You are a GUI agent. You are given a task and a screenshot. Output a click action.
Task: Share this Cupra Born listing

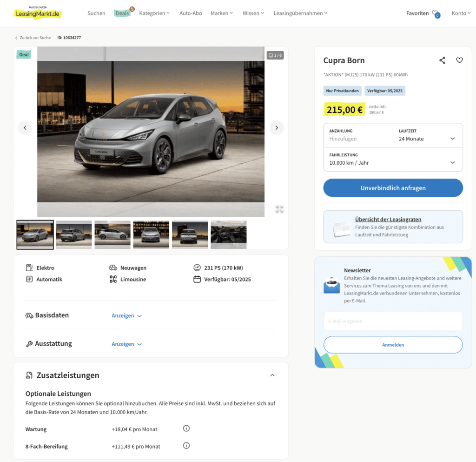[442, 60]
